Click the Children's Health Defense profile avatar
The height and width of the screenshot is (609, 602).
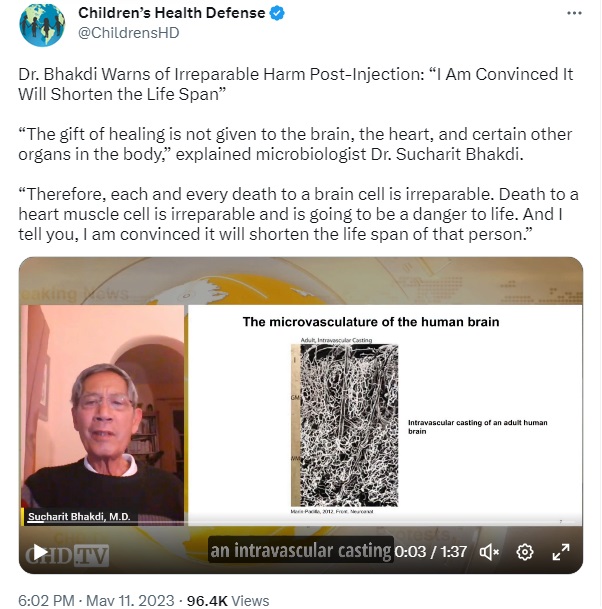[x=42, y=24]
